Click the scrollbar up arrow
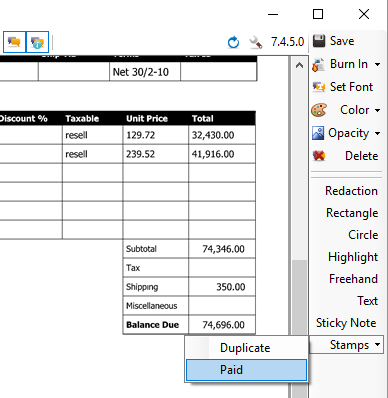The width and height of the screenshot is (388, 398). [299, 65]
